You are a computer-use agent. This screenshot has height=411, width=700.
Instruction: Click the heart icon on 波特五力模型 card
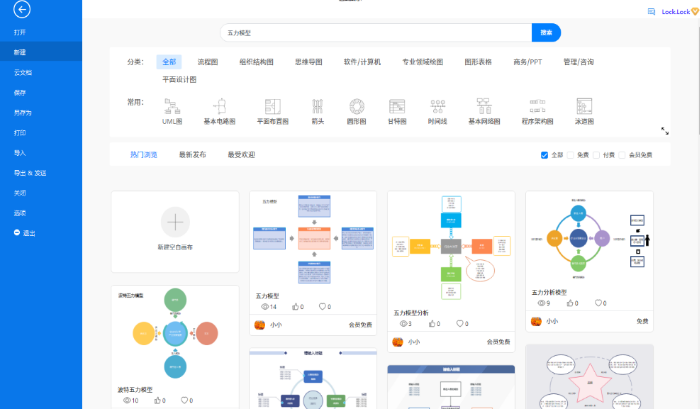(x=184, y=400)
